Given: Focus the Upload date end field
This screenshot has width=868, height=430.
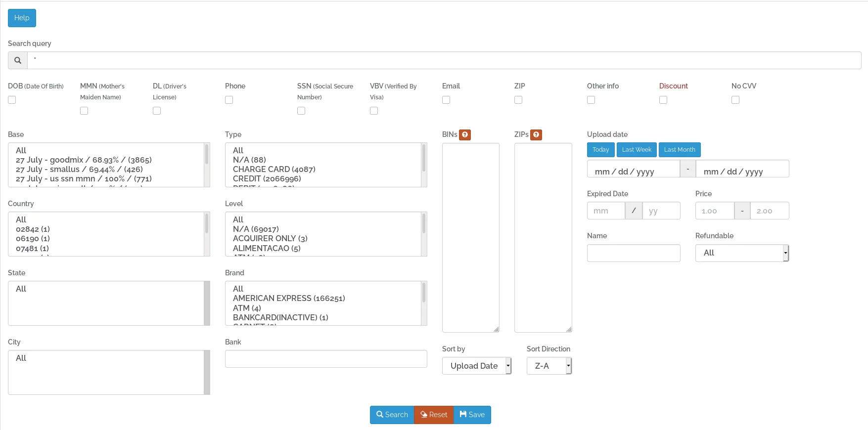Looking at the screenshot, I should (x=742, y=169).
